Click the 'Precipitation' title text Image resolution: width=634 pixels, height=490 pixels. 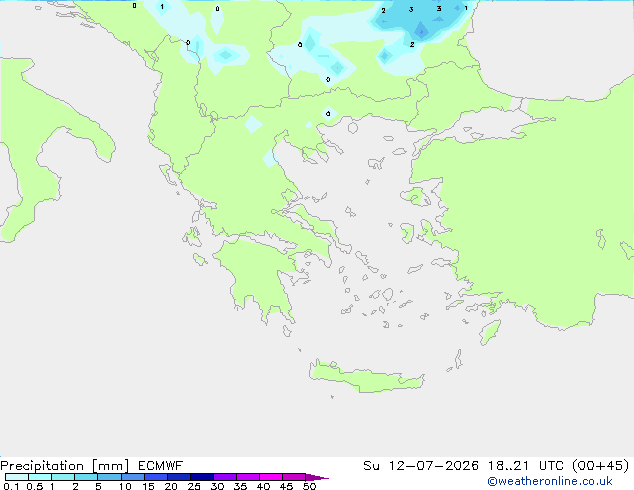tap(42, 466)
